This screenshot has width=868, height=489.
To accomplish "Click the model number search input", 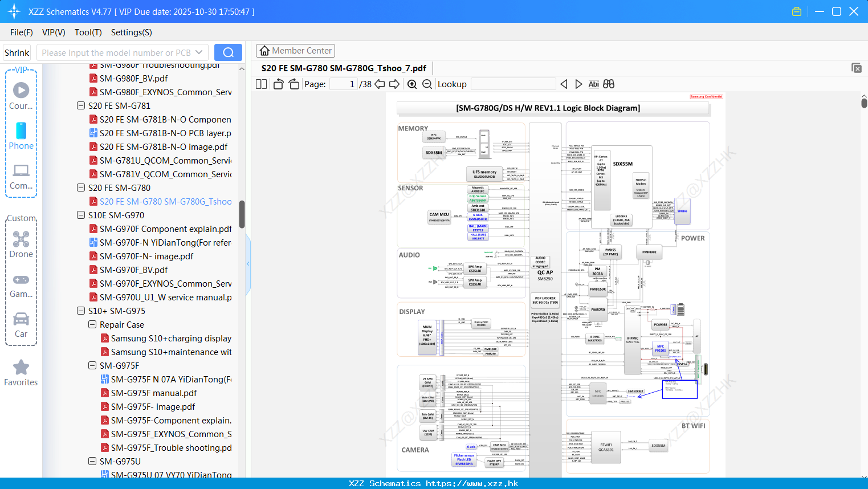I will [116, 52].
